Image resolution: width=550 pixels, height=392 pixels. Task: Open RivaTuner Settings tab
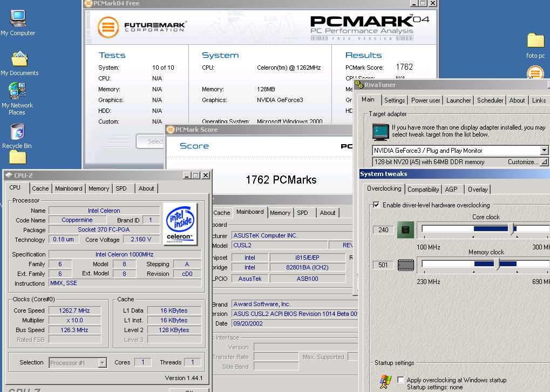[x=395, y=100]
